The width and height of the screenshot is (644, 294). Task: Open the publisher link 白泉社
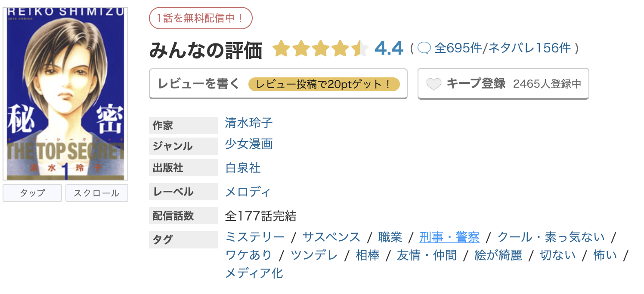[242, 168]
